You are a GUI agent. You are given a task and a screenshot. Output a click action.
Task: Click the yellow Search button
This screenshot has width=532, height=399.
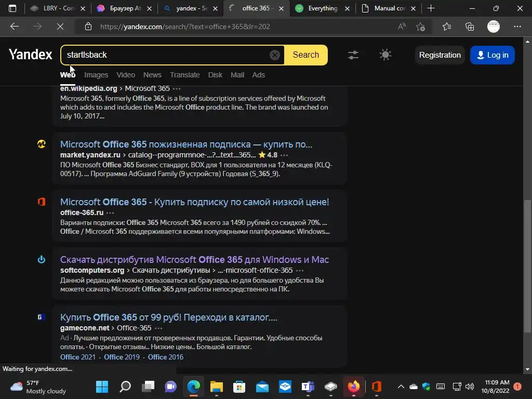pyautogui.click(x=305, y=55)
